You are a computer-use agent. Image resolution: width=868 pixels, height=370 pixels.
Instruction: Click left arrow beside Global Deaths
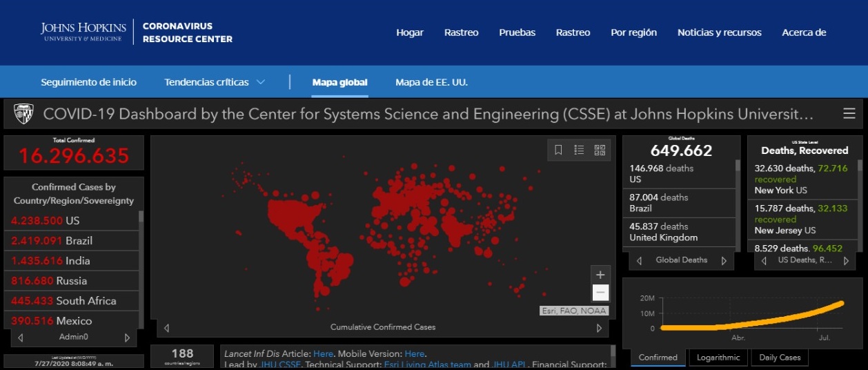640,260
